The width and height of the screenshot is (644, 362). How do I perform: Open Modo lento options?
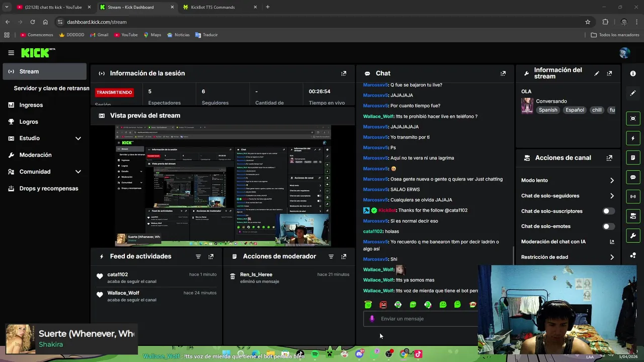pos(568,180)
